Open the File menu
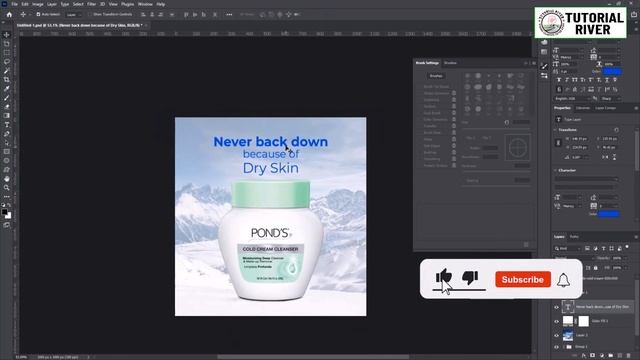The image size is (640, 360). [x=15, y=4]
